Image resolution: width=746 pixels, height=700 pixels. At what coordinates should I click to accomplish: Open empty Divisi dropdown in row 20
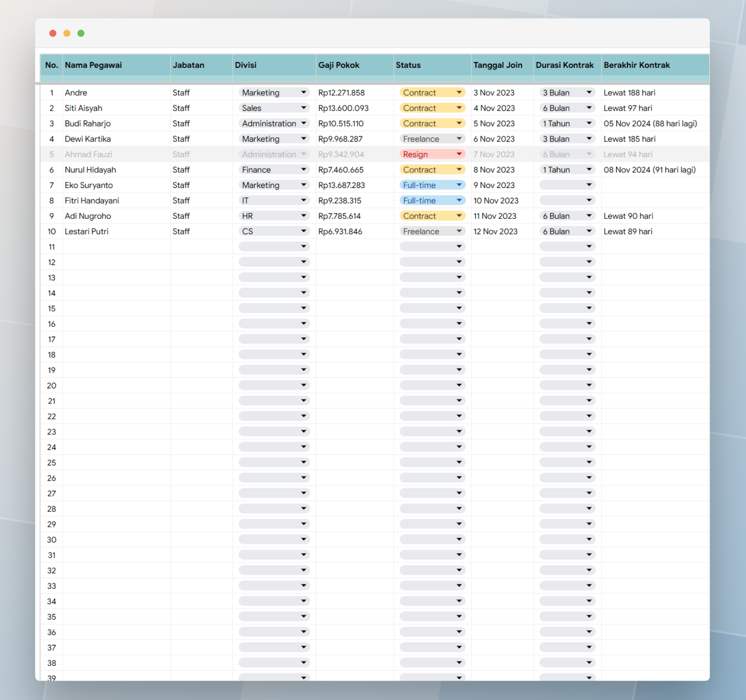tap(274, 386)
